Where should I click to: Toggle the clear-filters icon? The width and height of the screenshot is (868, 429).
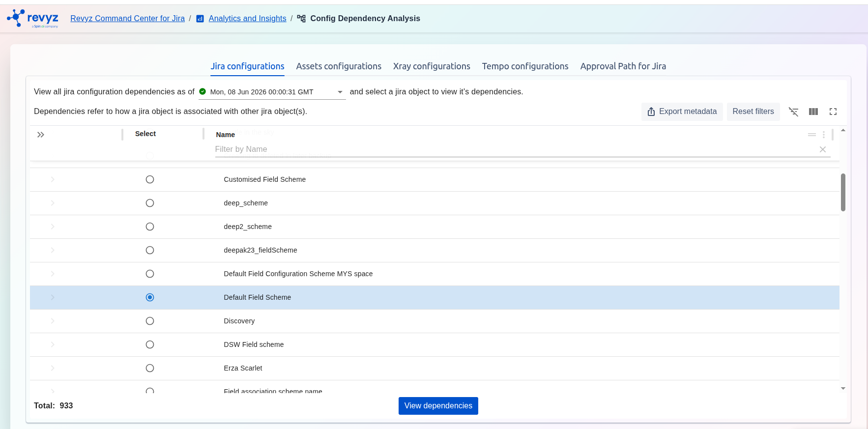pyautogui.click(x=793, y=112)
